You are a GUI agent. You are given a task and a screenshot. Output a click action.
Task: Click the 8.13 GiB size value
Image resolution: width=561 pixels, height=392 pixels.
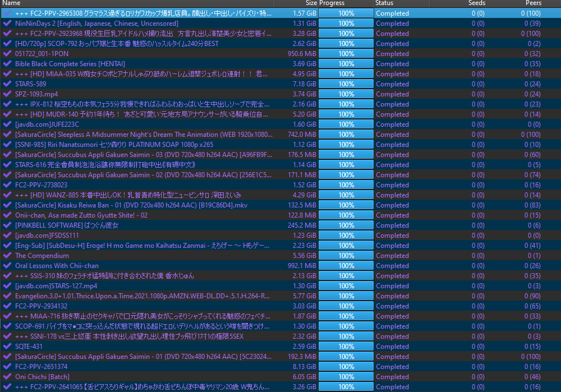point(305,367)
